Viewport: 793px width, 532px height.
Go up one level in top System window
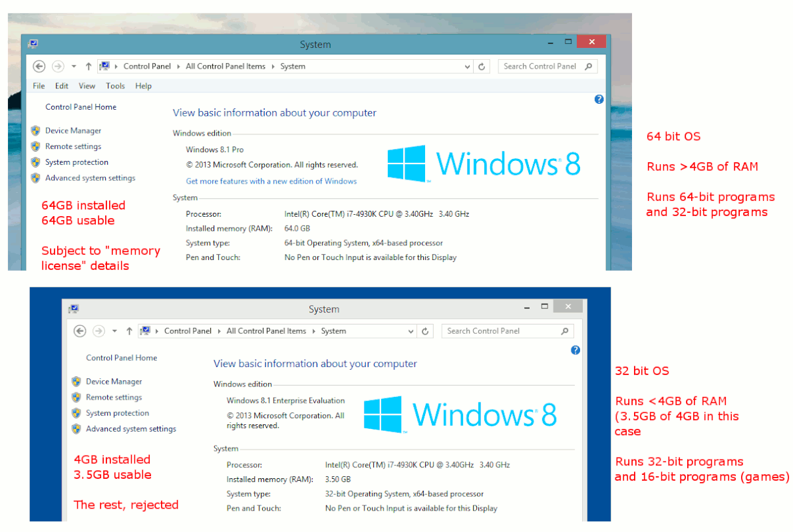88,66
